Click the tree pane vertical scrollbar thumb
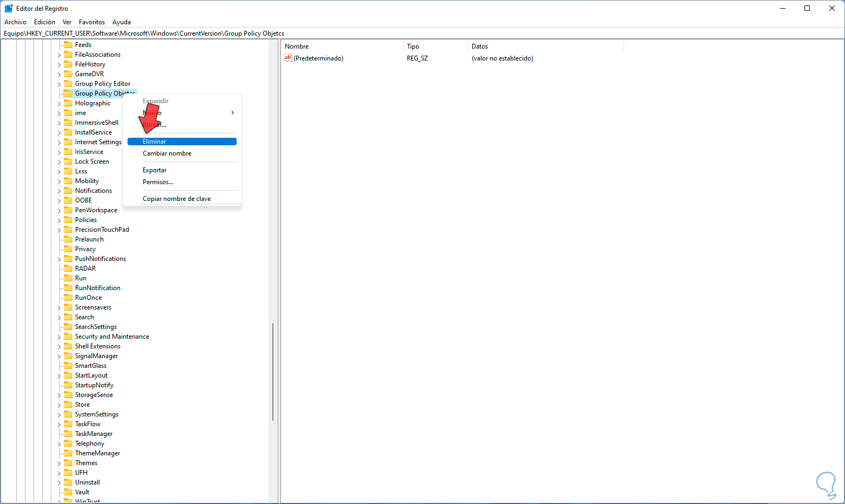Viewport: 845px width, 504px height. (273, 372)
